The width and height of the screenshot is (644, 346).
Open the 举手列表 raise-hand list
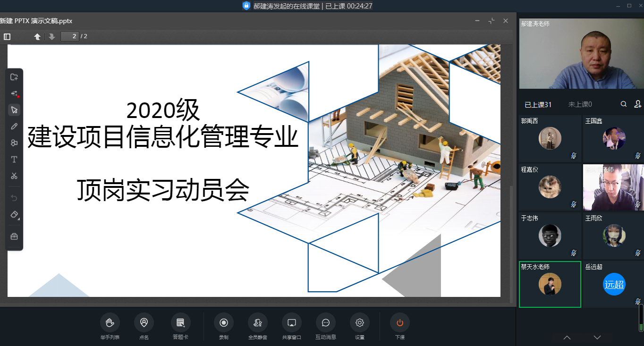tap(110, 323)
